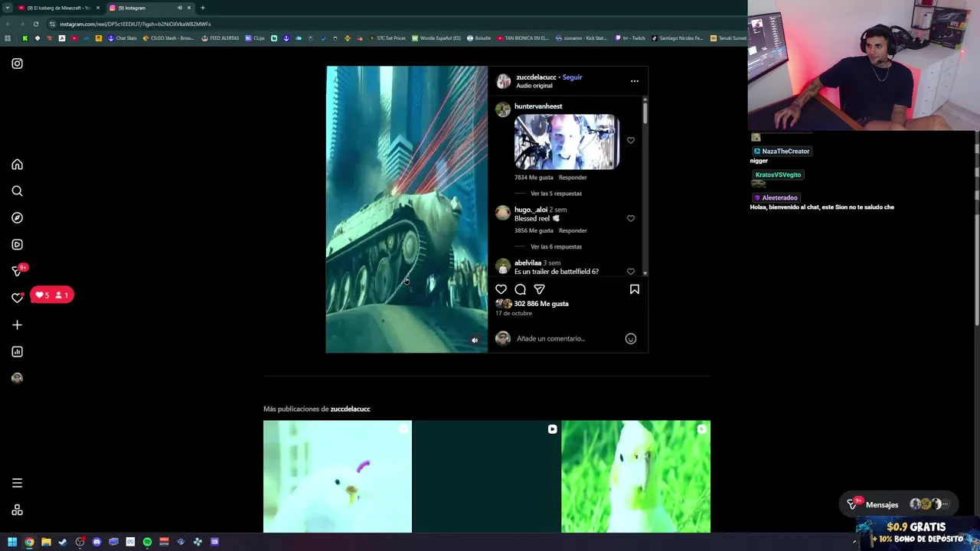980x551 pixels.
Task: Open the emoji picker in comment box
Action: (x=631, y=338)
